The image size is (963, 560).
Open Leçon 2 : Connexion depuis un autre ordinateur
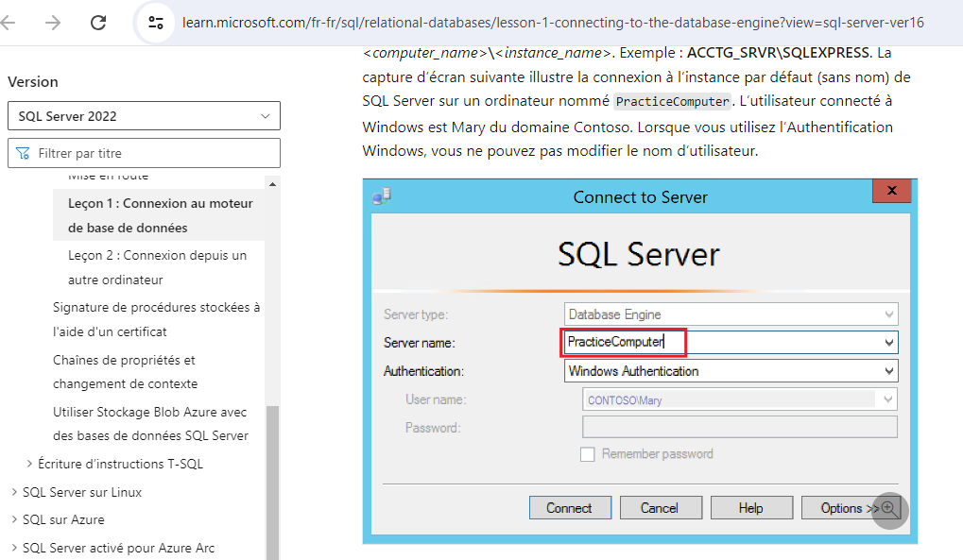pos(157,267)
